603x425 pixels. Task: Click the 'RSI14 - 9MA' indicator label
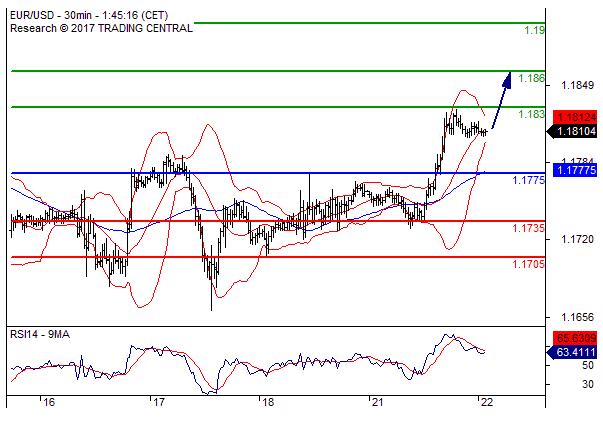40,335
